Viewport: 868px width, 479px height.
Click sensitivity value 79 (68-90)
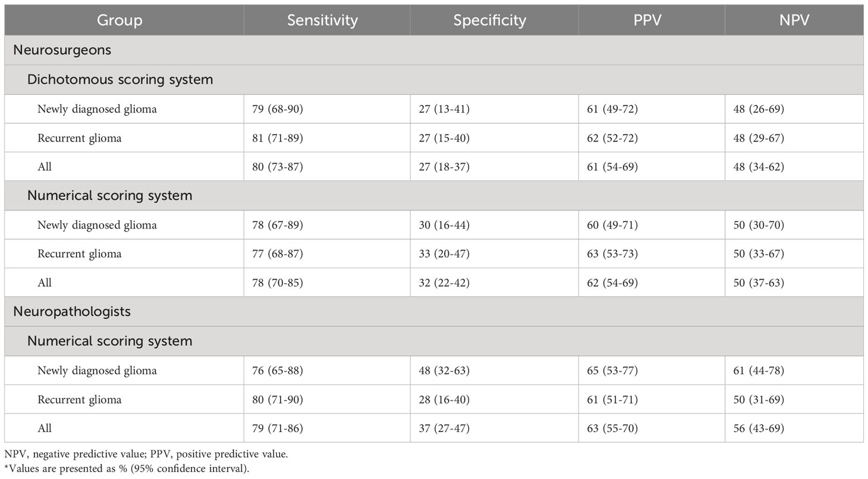coord(278,109)
